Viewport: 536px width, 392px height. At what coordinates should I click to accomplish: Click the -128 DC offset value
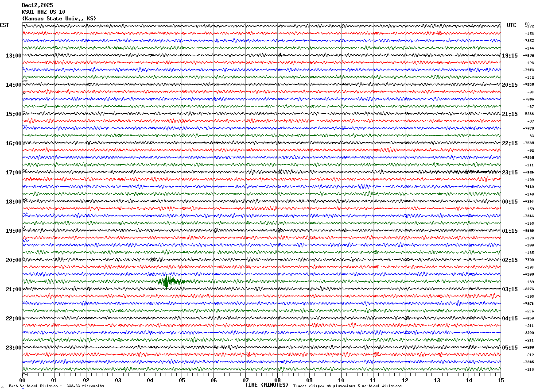(529, 63)
